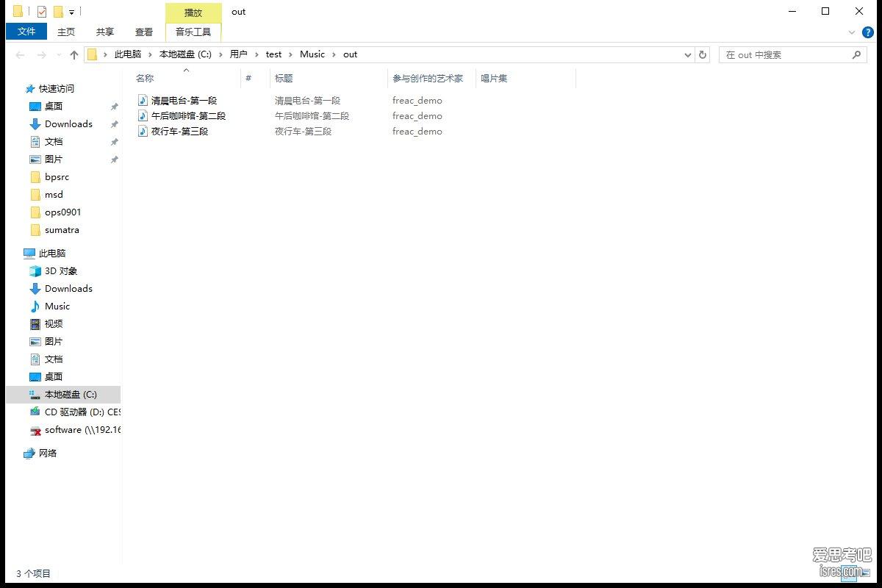
Task: Switch to the 音乐工具 ribbon tab
Action: coord(193,32)
